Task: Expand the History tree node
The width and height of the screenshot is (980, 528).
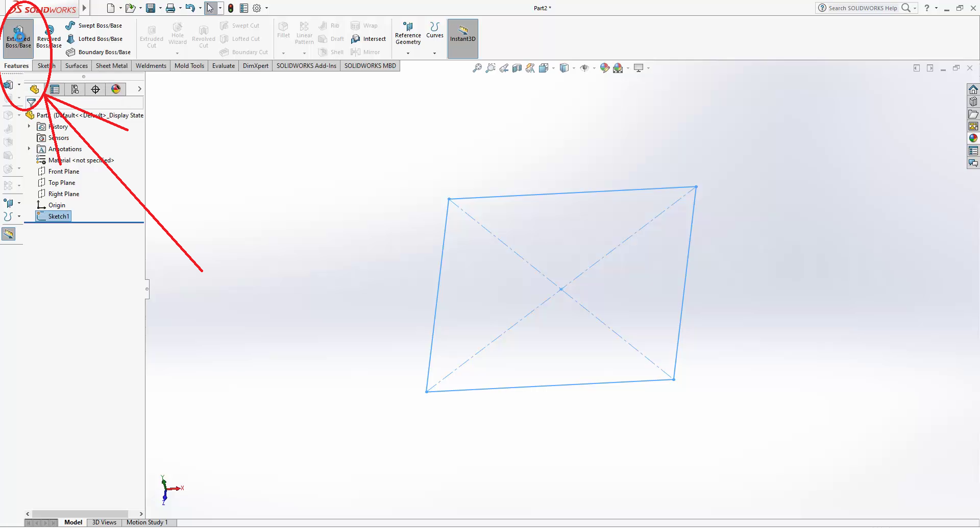Action: pyautogui.click(x=29, y=126)
